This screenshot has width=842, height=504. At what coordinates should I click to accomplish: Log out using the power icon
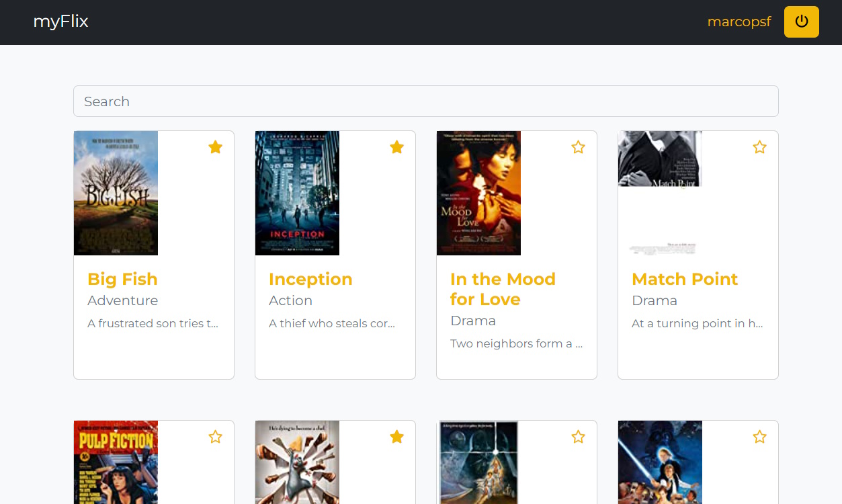(x=801, y=22)
